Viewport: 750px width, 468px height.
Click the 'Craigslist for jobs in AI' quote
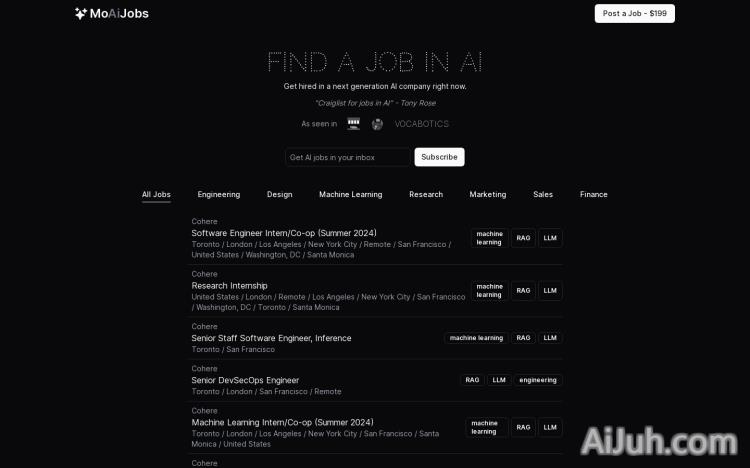375,103
